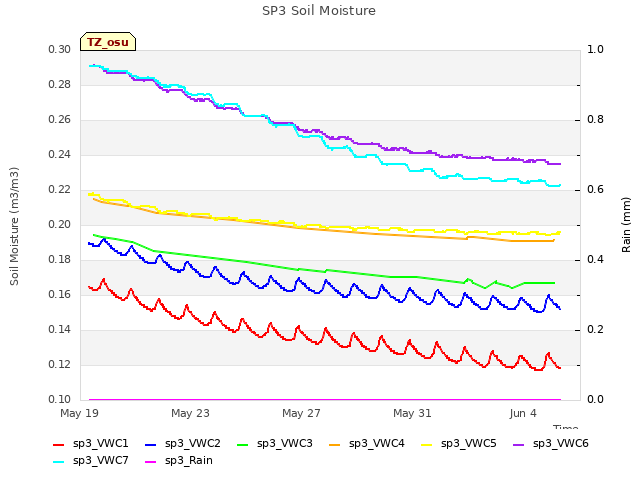Image resolution: width=640 pixels, height=480 pixels.
Task: Click the 0.24 left axis tick label
Action: point(60,155)
